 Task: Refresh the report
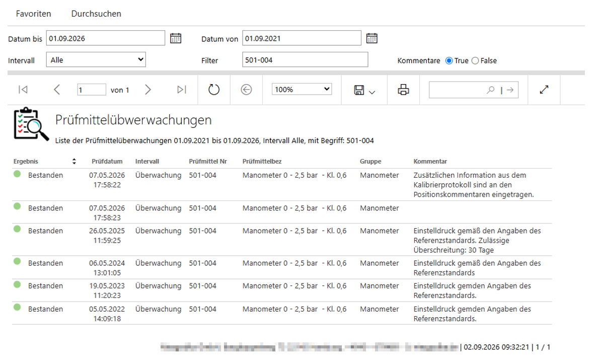coord(214,90)
